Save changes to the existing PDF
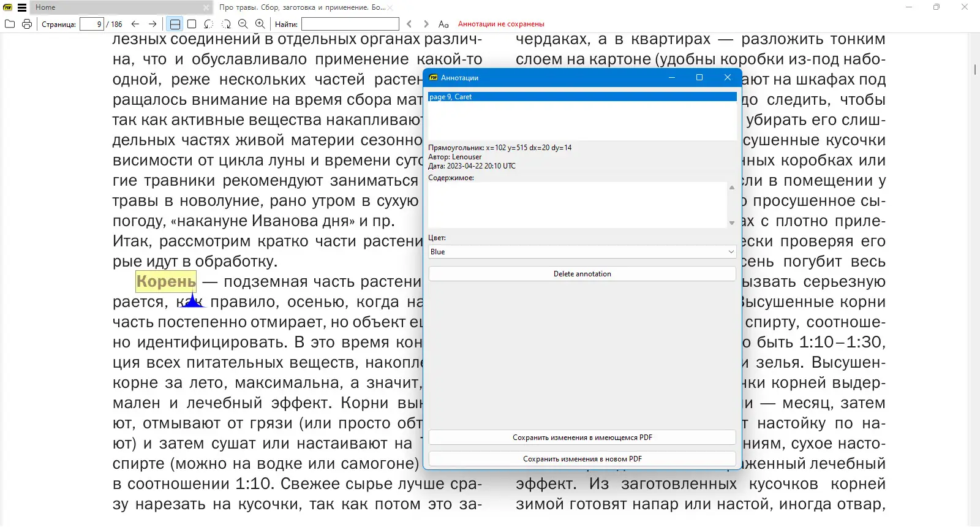 [x=582, y=438]
